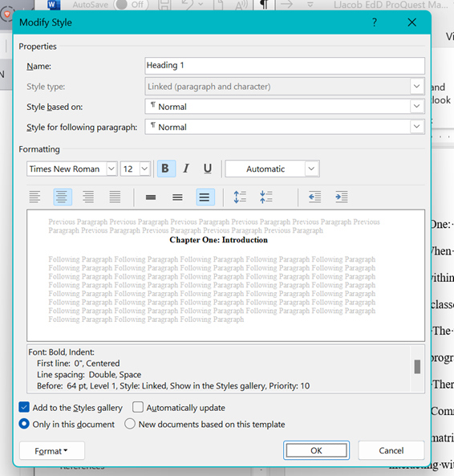This screenshot has width=454, height=476.
Task: Expand Style based on dropdown
Action: (416, 106)
